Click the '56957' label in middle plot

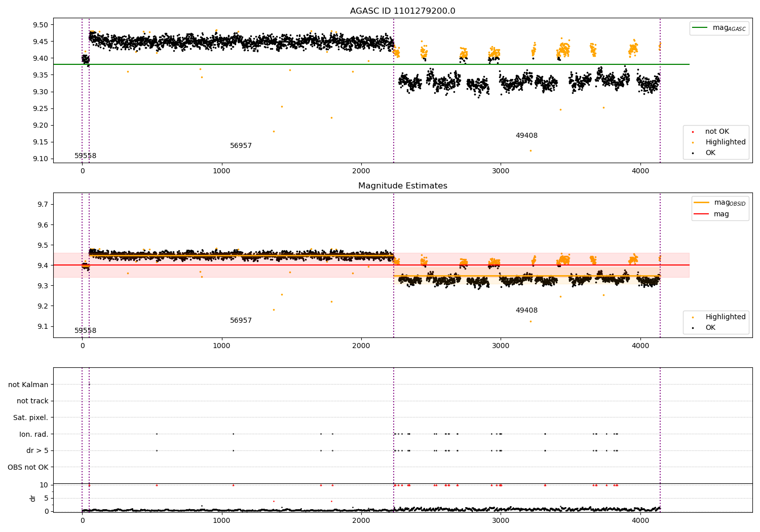241,321
